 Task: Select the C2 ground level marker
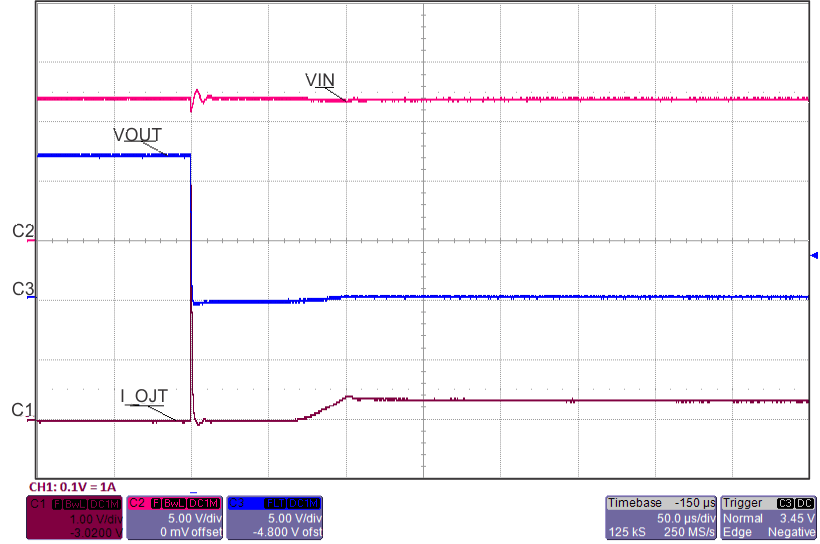(x=23, y=231)
